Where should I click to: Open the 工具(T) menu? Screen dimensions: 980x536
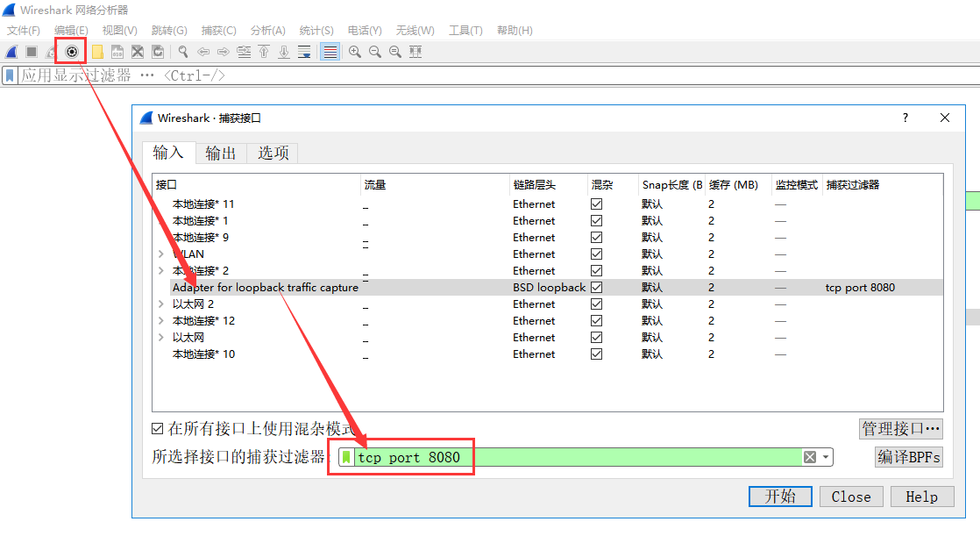tap(465, 30)
